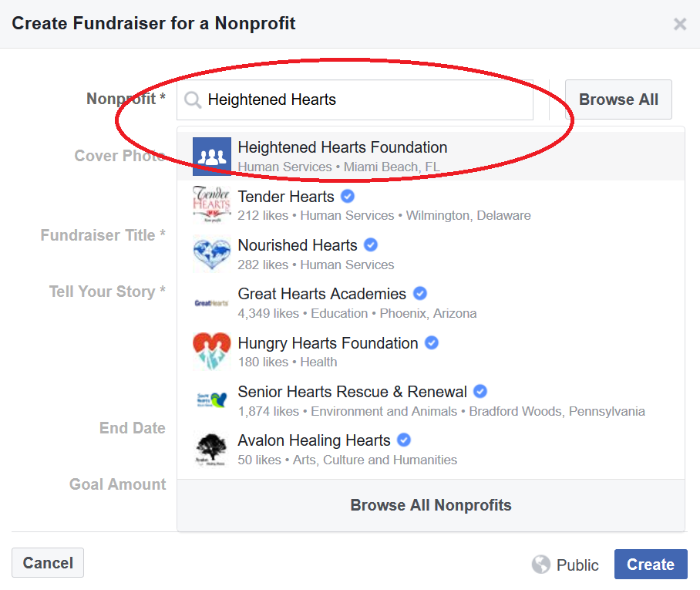Close the Create Fundraiser dialog

click(x=680, y=24)
